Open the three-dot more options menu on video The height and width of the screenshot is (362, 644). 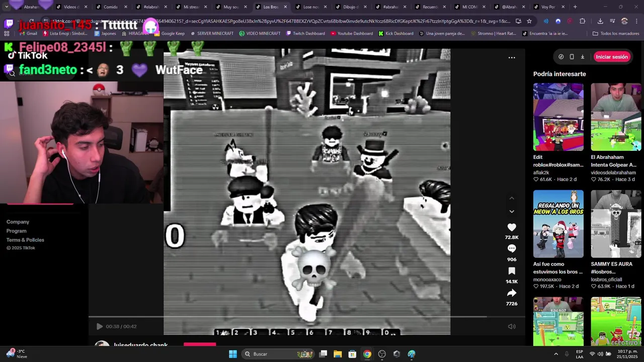(512, 57)
